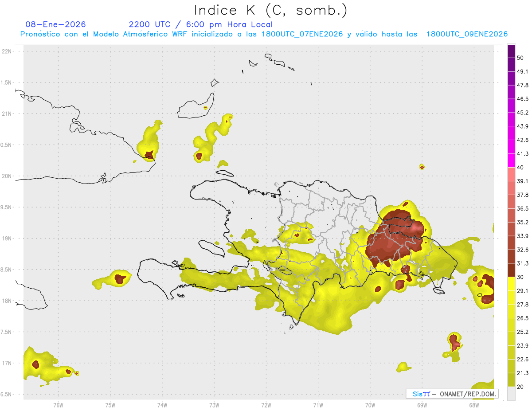This screenshot has width=532, height=411.
Task: Click the color bar value "39.1"
Action: (x=523, y=181)
